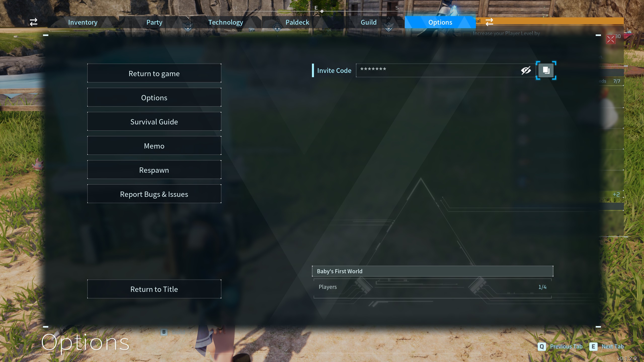Viewport: 644px width, 362px height.
Task: Click the Party menu tab
Action: 154,22
